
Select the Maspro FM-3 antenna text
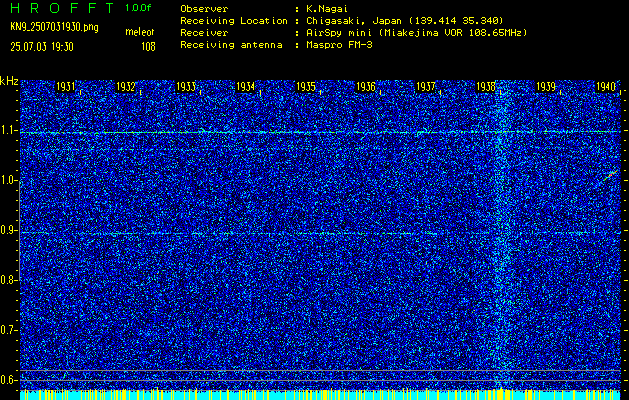[x=339, y=45]
